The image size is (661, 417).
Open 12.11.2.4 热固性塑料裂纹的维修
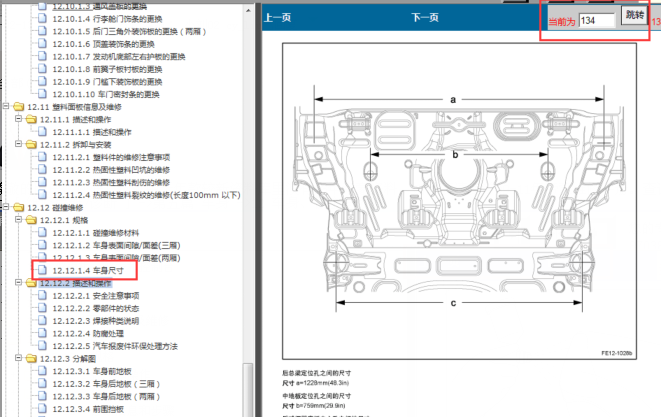[146, 195]
